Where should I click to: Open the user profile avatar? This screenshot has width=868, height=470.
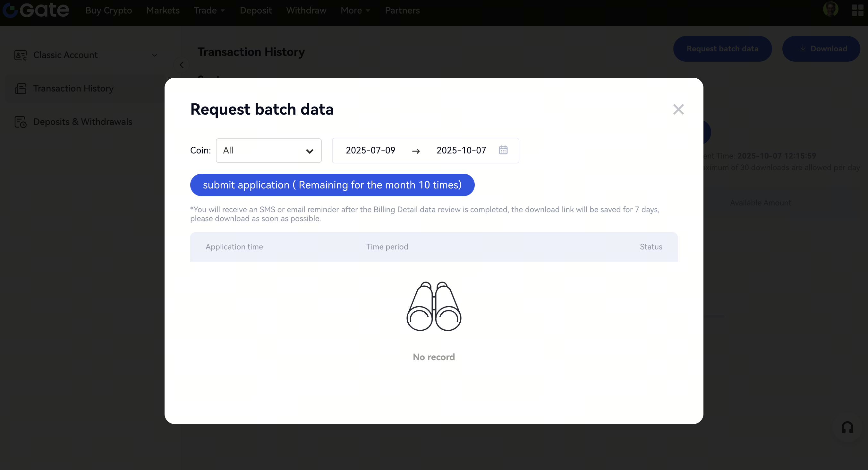(x=830, y=9)
